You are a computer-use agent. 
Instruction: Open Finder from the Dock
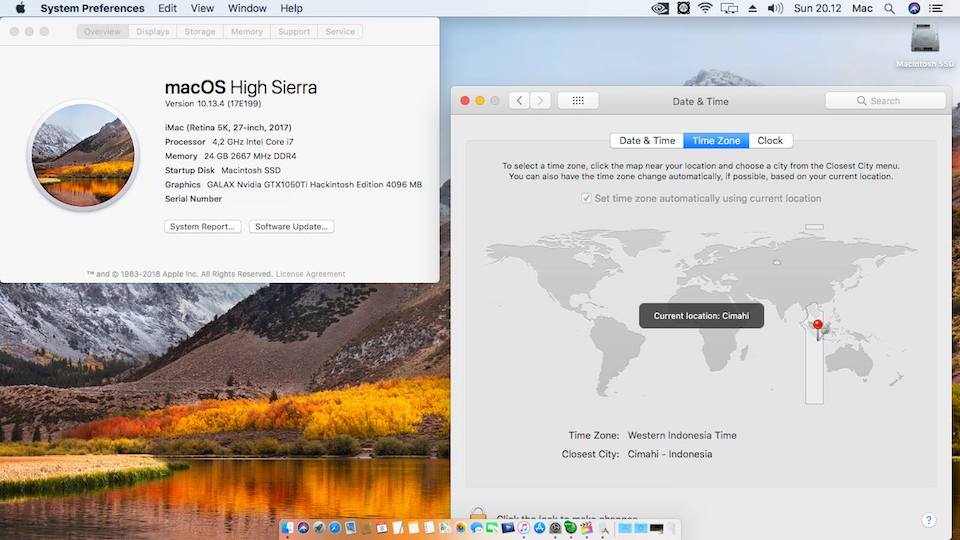287,527
